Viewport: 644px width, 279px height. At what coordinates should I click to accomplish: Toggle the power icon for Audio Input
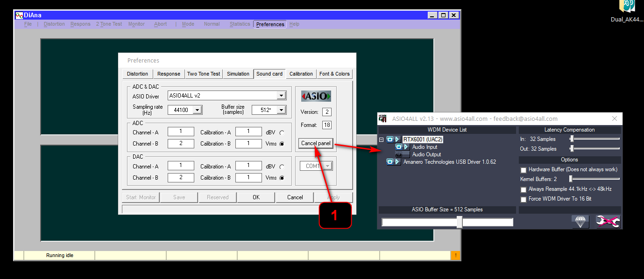coord(399,147)
